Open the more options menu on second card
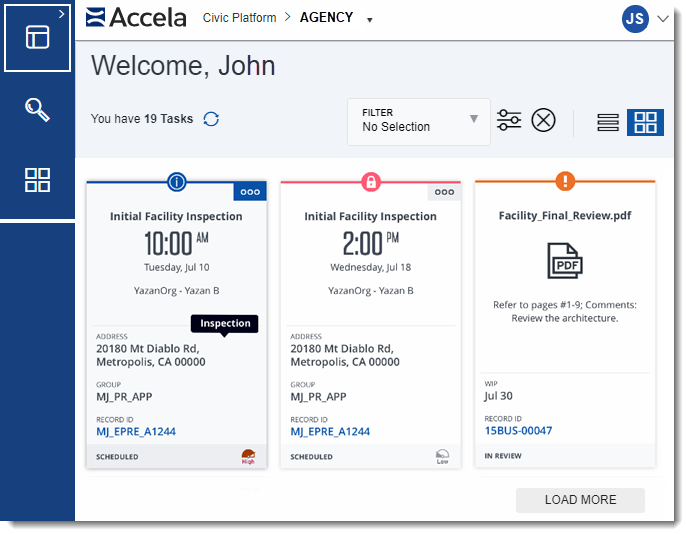The height and width of the screenshot is (534, 686). pyautogui.click(x=444, y=192)
